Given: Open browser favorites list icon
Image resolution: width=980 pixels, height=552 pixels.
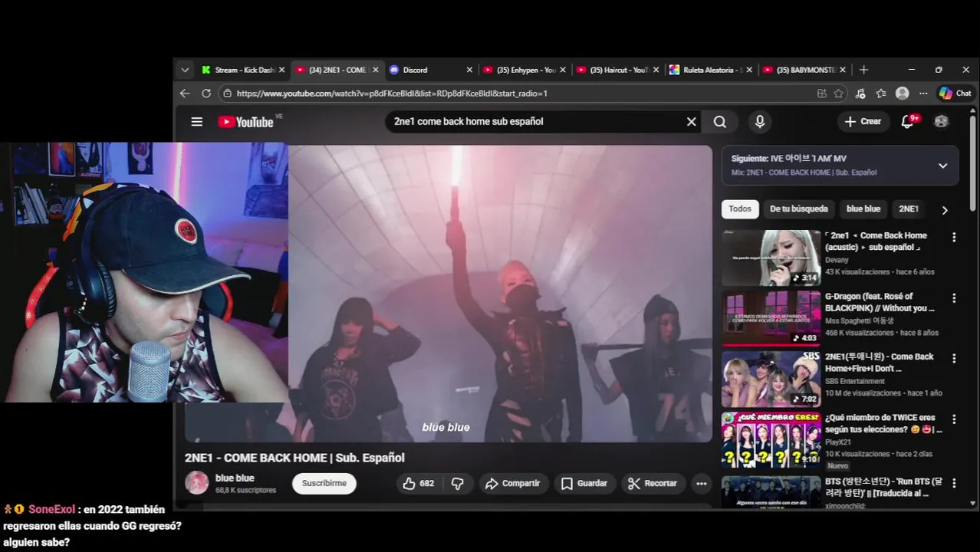Looking at the screenshot, I should [881, 93].
